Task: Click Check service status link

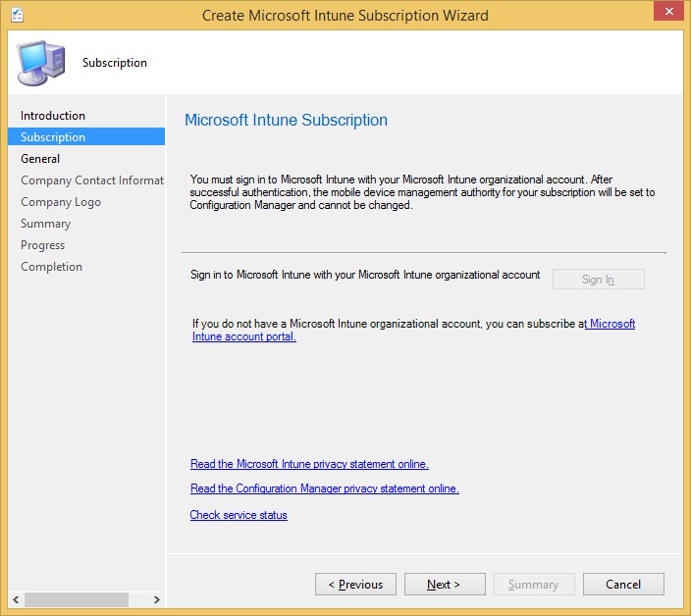Action: click(239, 515)
